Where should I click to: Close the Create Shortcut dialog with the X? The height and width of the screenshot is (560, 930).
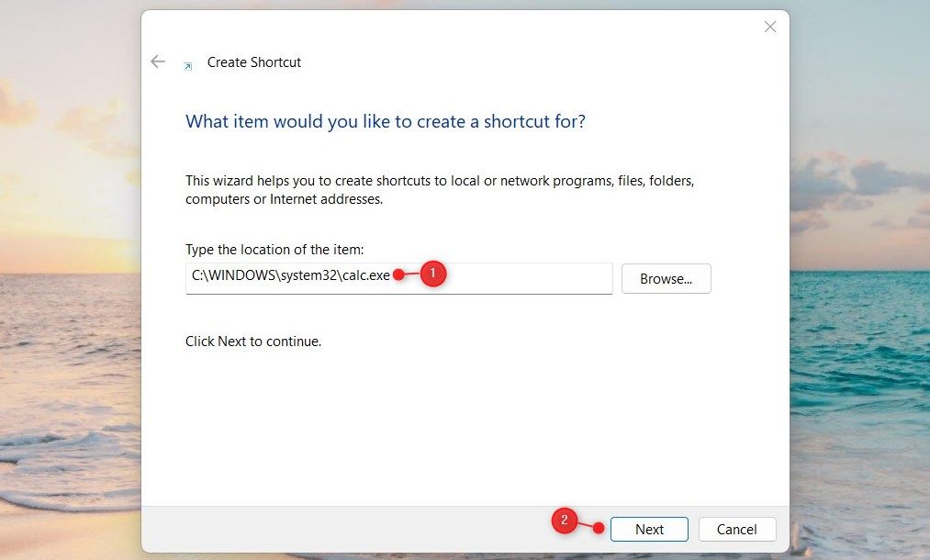[770, 27]
